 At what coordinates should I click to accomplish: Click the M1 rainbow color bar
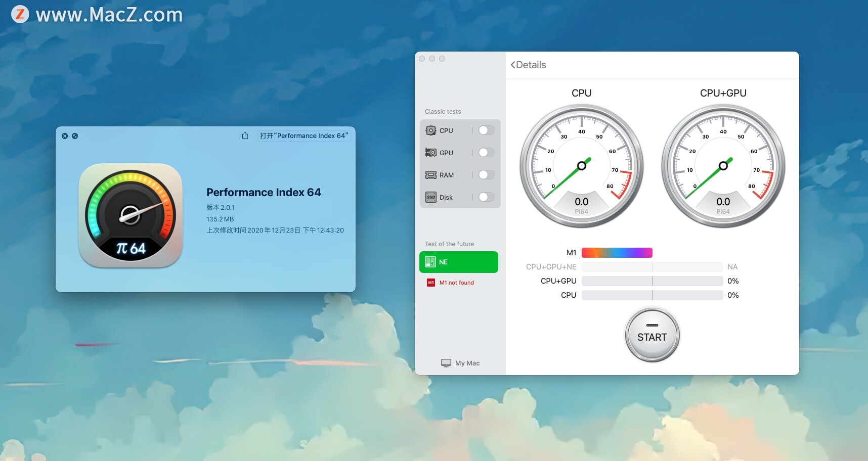(x=617, y=253)
